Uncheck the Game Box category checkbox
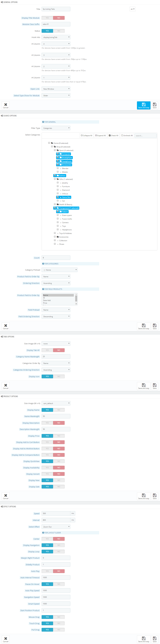This screenshot has height=644, width=160. [58, 197]
